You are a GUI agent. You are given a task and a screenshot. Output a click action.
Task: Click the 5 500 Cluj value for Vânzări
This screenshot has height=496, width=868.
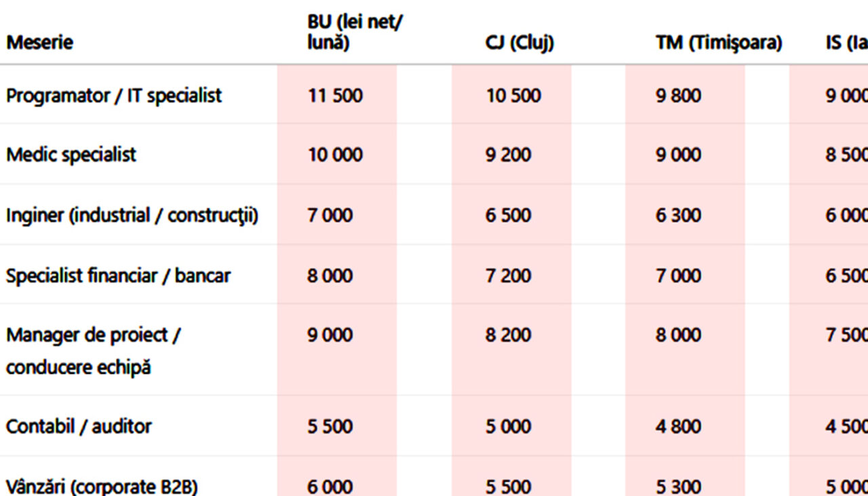(509, 487)
